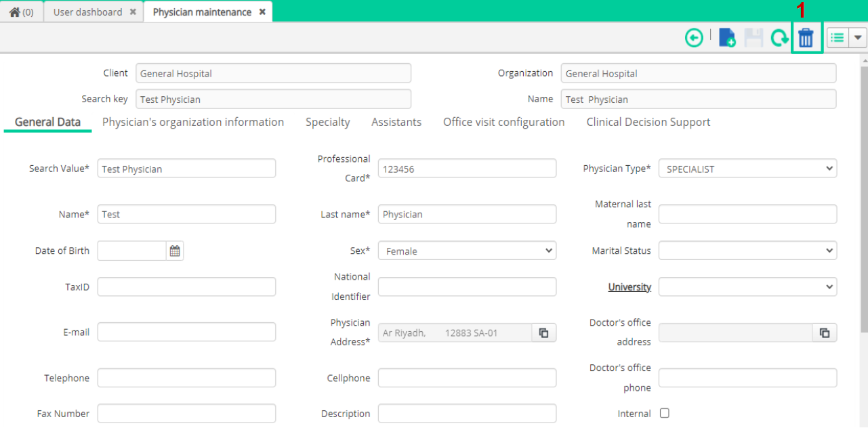Image resolution: width=868 pixels, height=432 pixels.
Task: Click the save floppy disk icon
Action: coord(753,38)
